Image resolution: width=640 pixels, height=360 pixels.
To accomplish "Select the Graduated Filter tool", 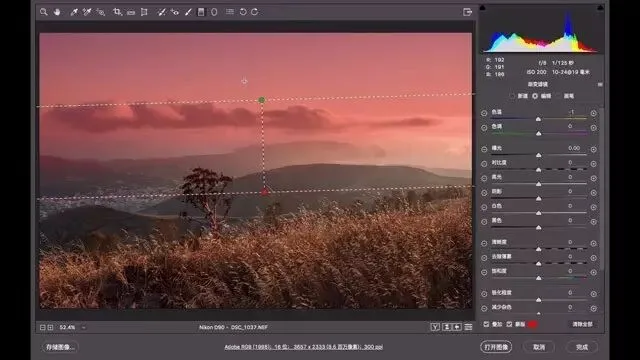I will coord(201,12).
